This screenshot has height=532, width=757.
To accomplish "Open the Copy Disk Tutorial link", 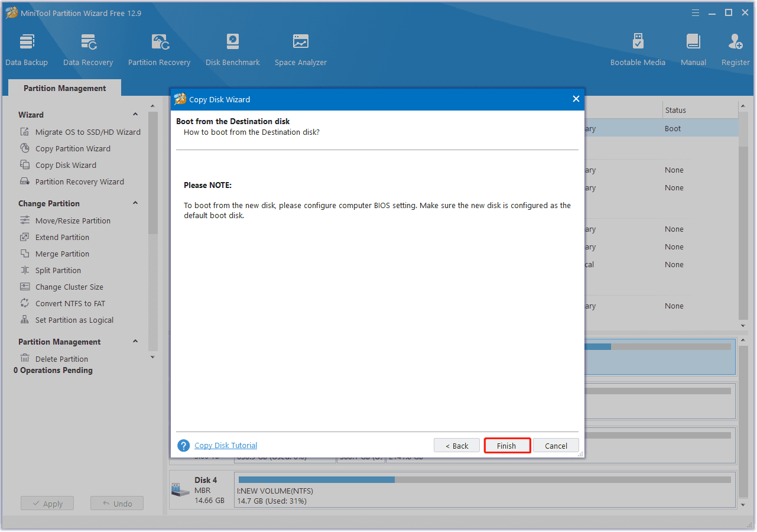I will point(226,445).
